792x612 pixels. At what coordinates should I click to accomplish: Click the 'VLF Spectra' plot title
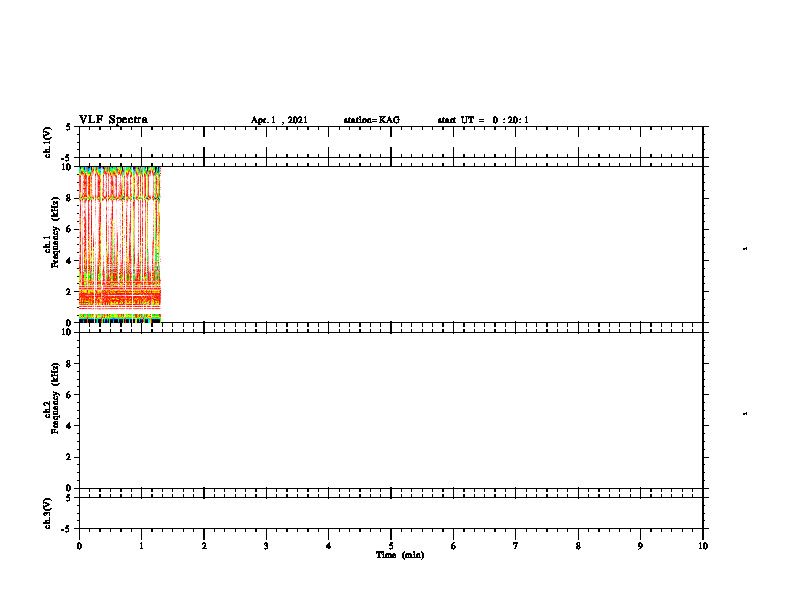coord(113,120)
